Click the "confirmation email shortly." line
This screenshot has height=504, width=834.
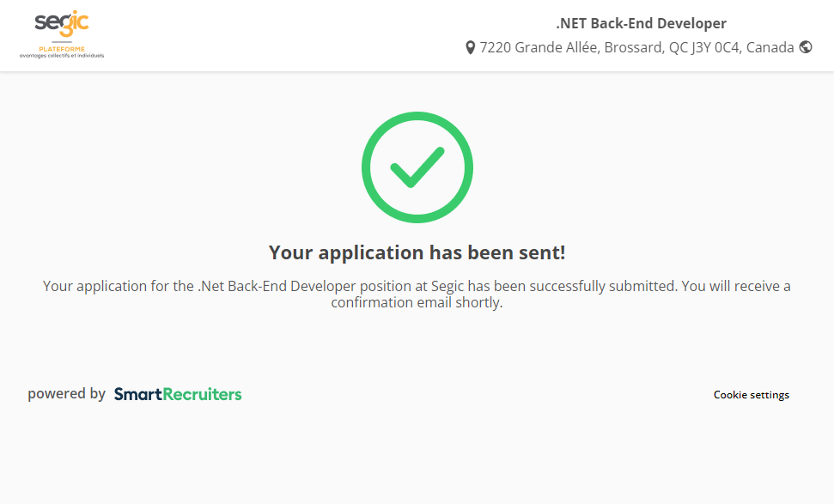[417, 302]
